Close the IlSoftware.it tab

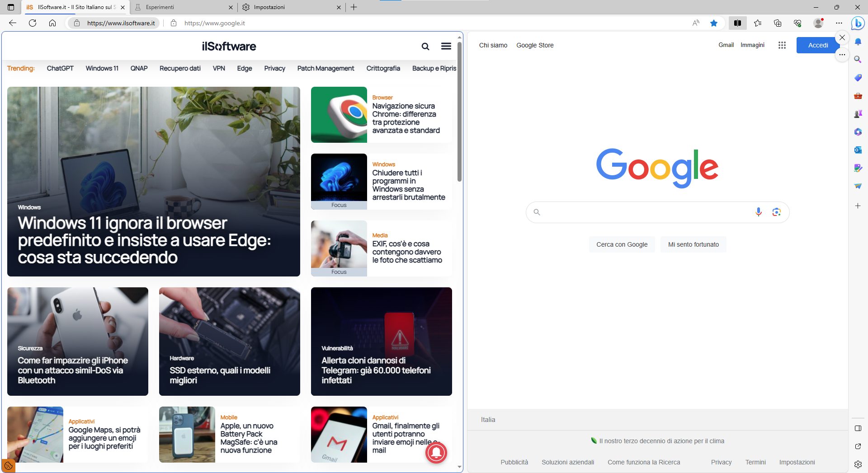(123, 7)
